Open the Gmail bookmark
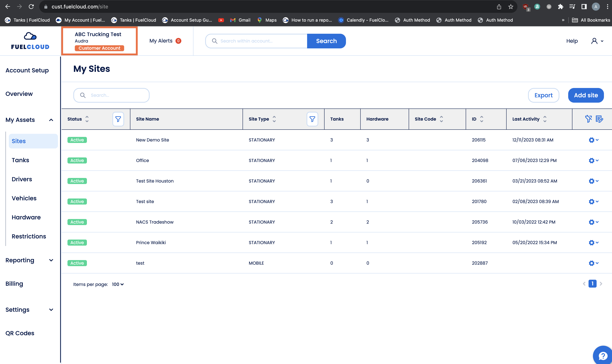The height and width of the screenshot is (364, 612). (x=240, y=20)
